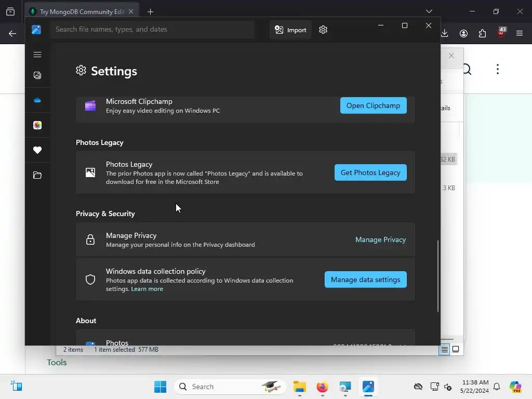The height and width of the screenshot is (399, 532).
Task: Click the Photos app logo icon
Action: 36,30
